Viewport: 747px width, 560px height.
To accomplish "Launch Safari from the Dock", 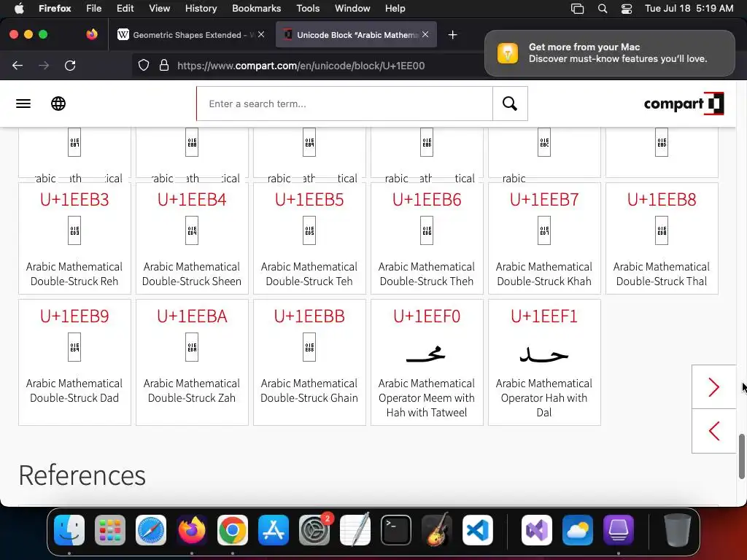I will tap(151, 530).
